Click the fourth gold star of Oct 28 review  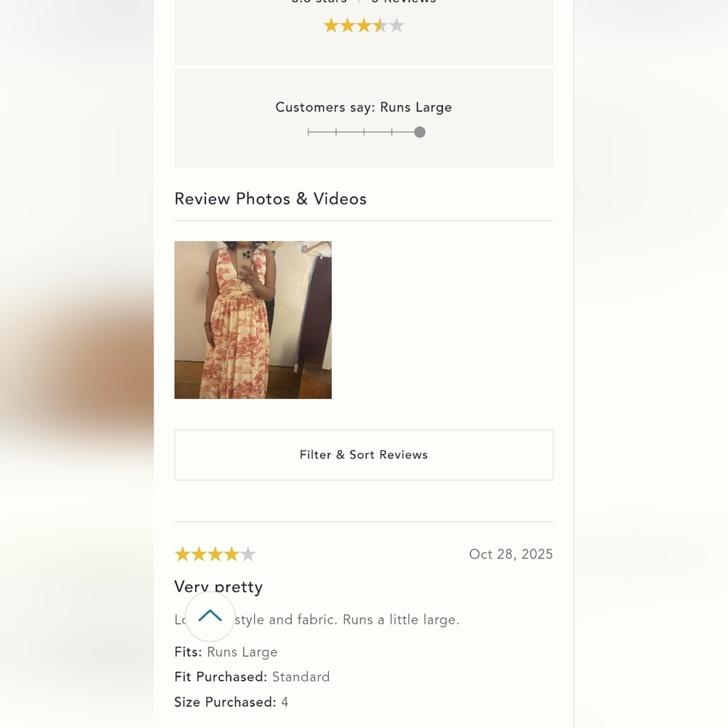coord(232,554)
